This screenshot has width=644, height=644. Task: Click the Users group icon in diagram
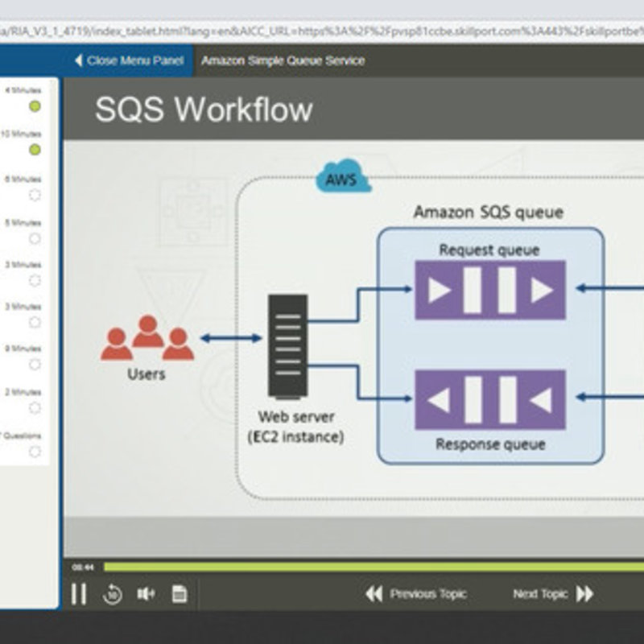tap(147, 338)
